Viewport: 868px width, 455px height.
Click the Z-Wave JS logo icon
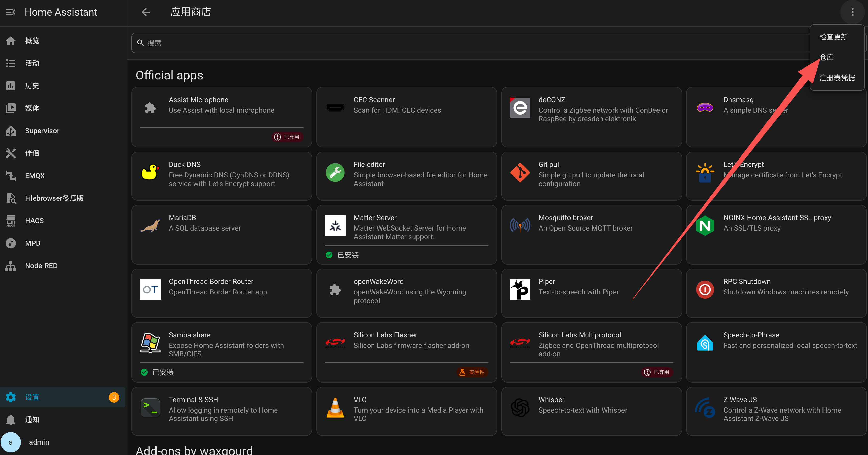(705, 408)
